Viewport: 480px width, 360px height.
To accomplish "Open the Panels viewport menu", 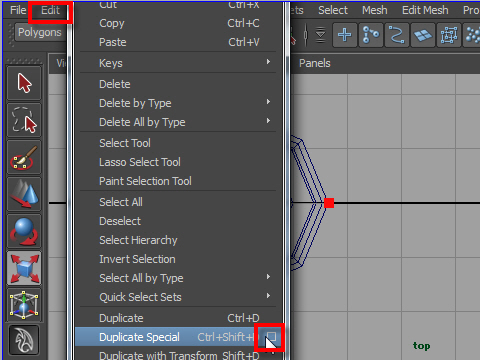I will [315, 63].
